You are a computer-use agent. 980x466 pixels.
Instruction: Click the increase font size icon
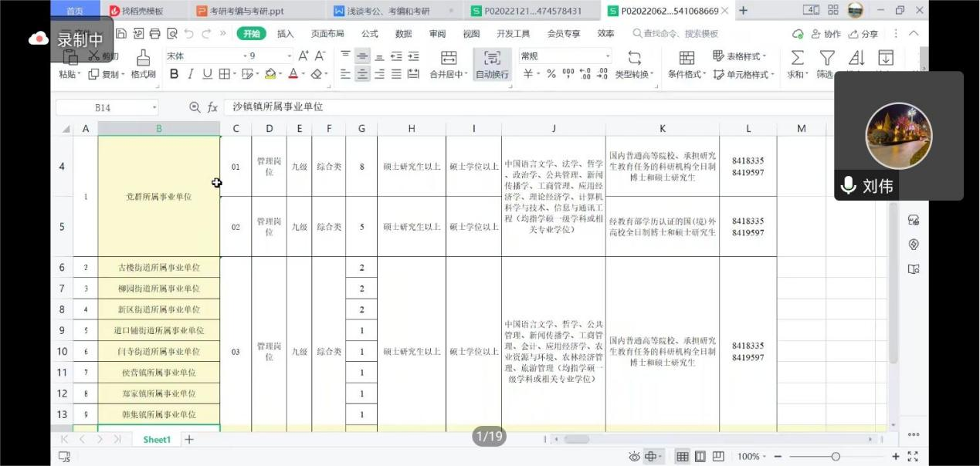(303, 56)
